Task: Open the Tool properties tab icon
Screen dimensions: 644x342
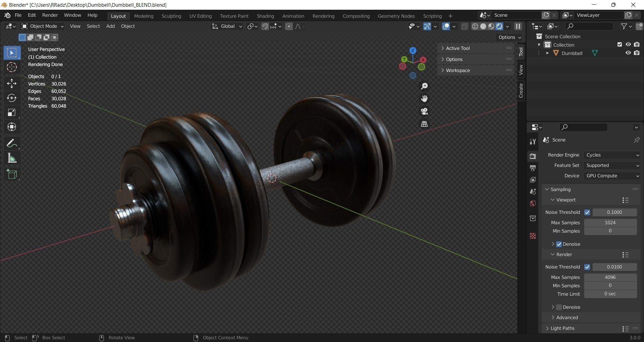Action: click(533, 141)
